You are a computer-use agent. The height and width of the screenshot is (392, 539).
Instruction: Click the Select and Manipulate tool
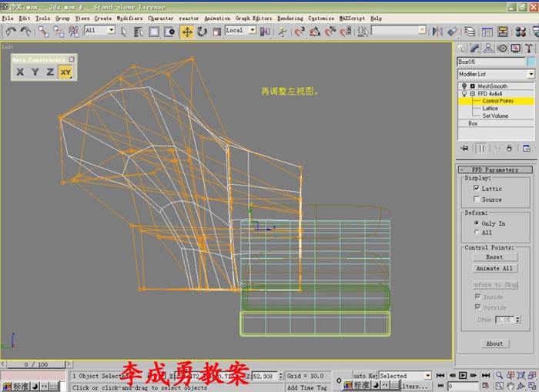pos(283,32)
